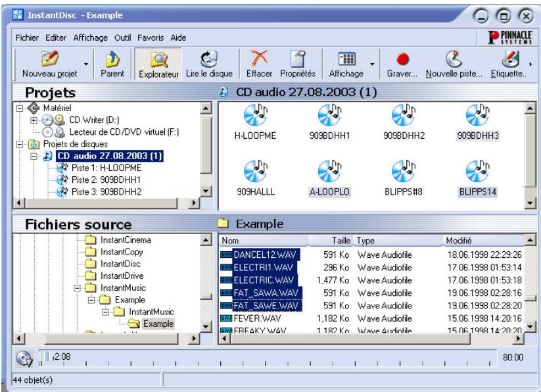Click the Pinnacle Systems logo
Viewport: 541px width, 392px height.
[x=509, y=37]
